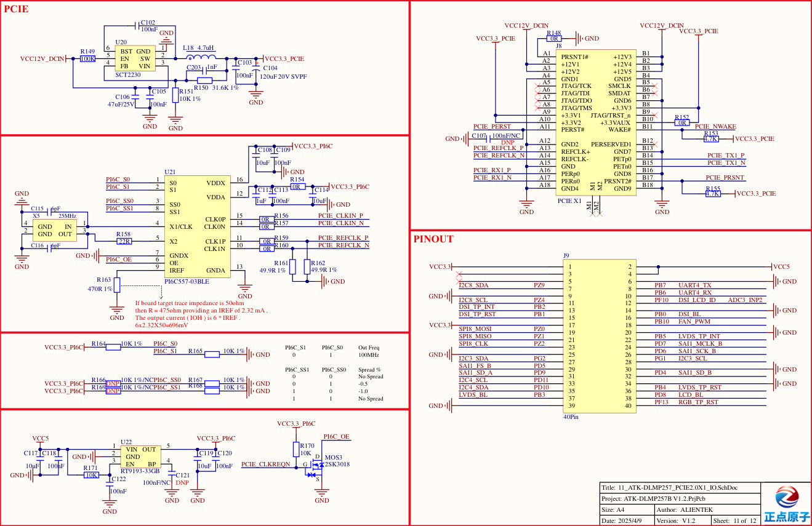812x526 pixels.
Task: Click the PCIE_TX1_P net label
Action: point(726,155)
